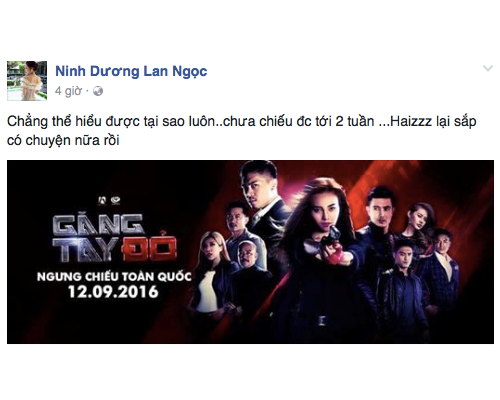Open the "4 giờ" timestamp link

click(x=68, y=91)
